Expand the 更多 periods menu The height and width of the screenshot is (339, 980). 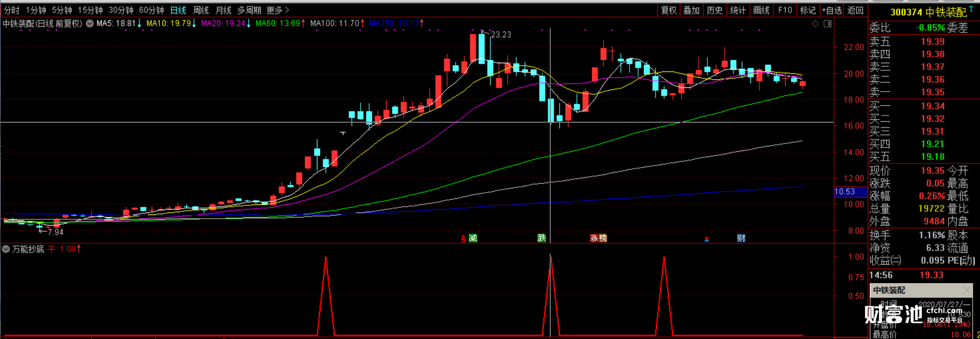278,10
